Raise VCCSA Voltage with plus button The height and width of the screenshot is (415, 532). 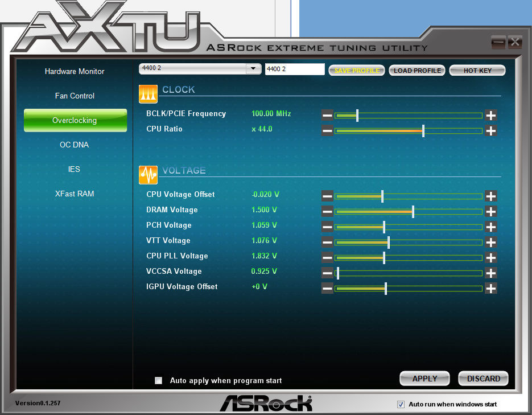tap(490, 273)
